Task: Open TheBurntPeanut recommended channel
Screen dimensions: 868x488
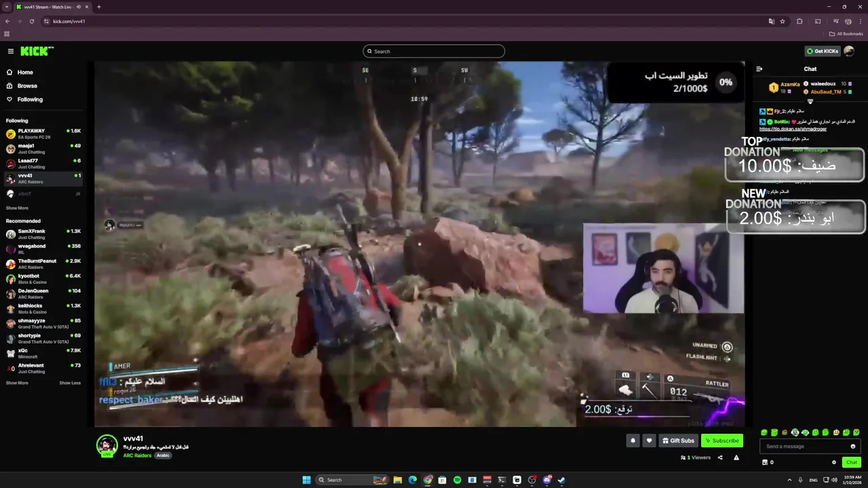Action: tap(43, 264)
